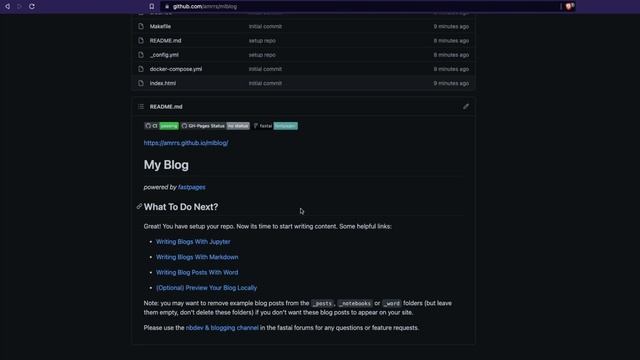Open Writing Blogs With Markdown link

(x=197, y=257)
